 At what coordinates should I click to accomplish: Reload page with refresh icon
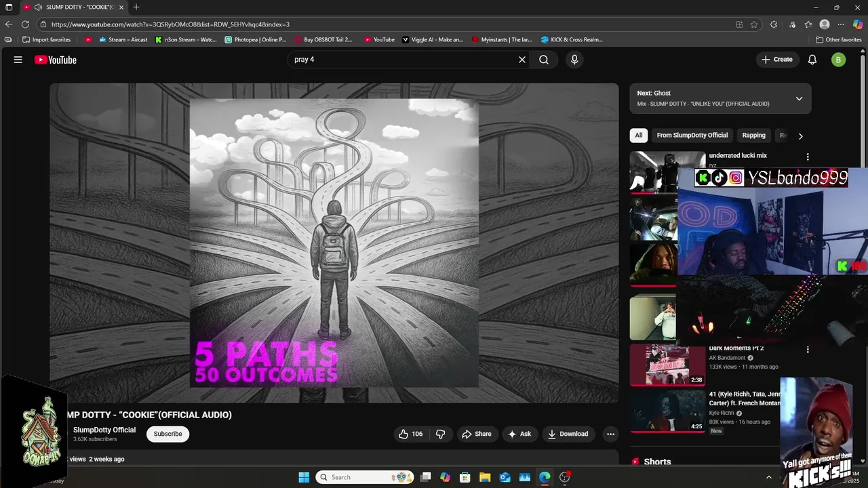[x=25, y=24]
